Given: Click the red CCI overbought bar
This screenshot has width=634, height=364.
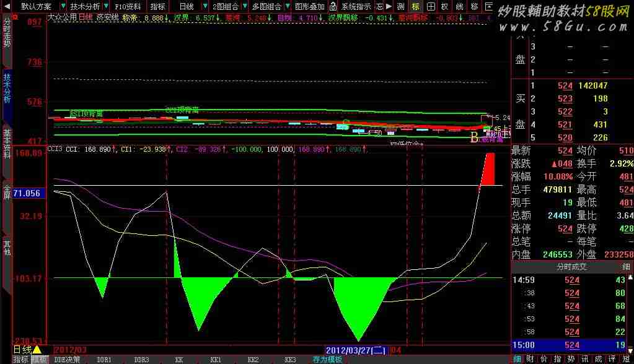Looking at the screenshot, I should tap(488, 169).
